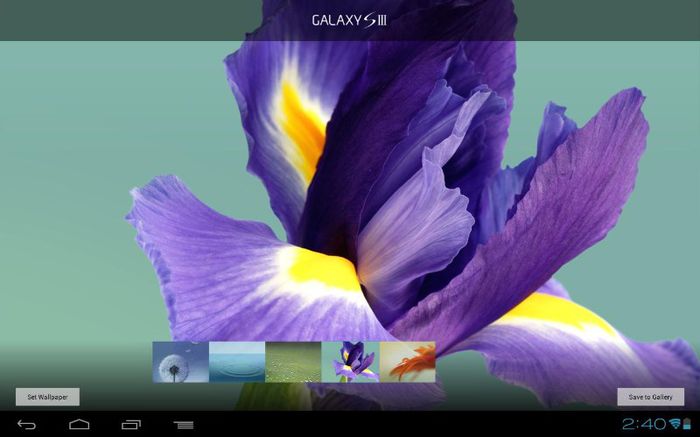Click the Galaxy S III logo

pos(349,20)
